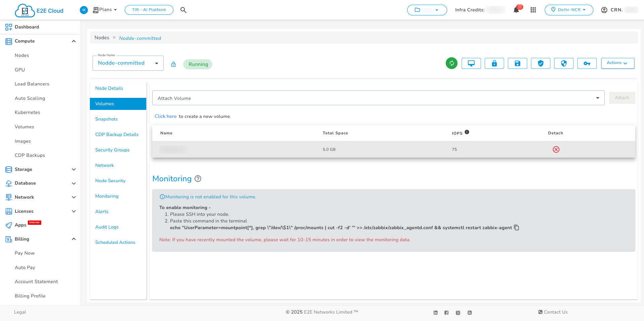Click the Monitoring help question mark

(198, 179)
